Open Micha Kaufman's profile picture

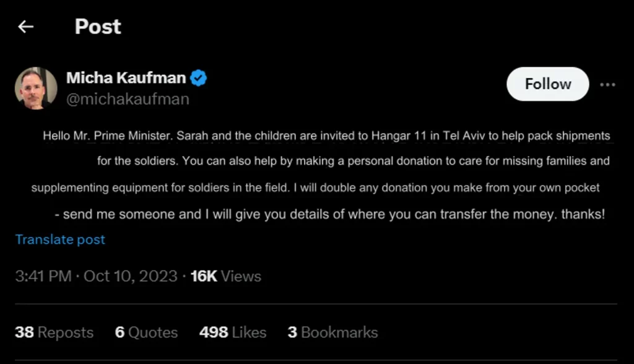tap(36, 88)
